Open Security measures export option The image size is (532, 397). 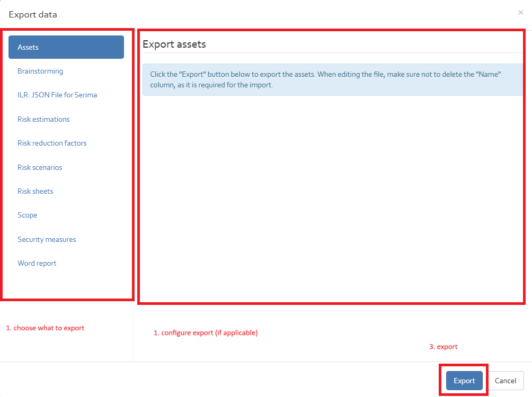click(x=47, y=239)
